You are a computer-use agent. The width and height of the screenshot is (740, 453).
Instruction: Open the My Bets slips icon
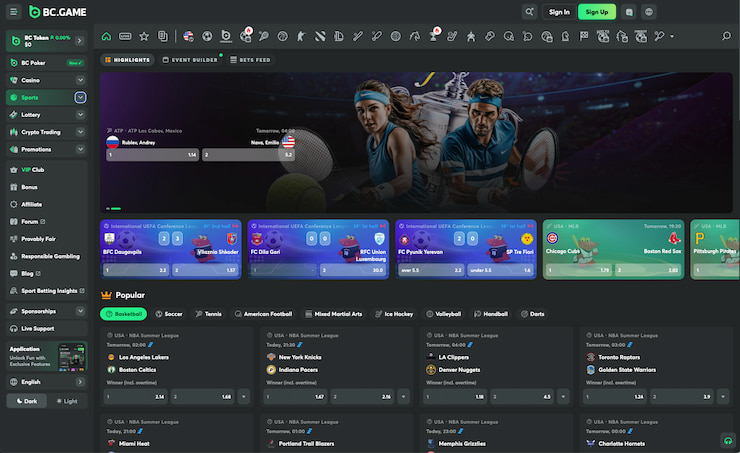pyautogui.click(x=163, y=36)
